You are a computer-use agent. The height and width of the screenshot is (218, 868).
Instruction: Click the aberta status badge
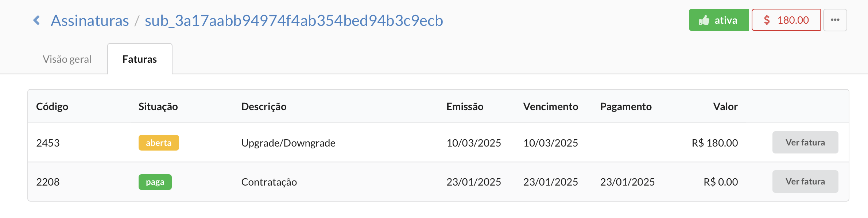[159, 143]
